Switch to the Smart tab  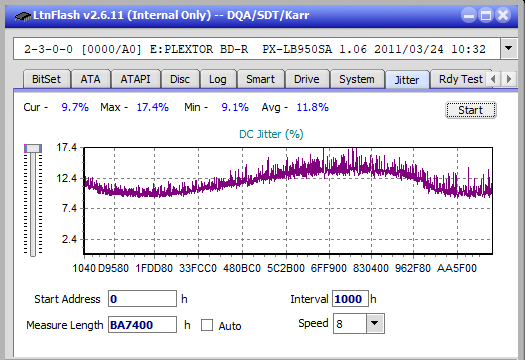pos(260,79)
